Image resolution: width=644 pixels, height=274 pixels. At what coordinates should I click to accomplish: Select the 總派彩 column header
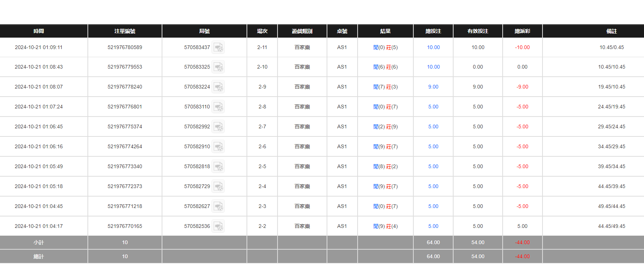(522, 31)
